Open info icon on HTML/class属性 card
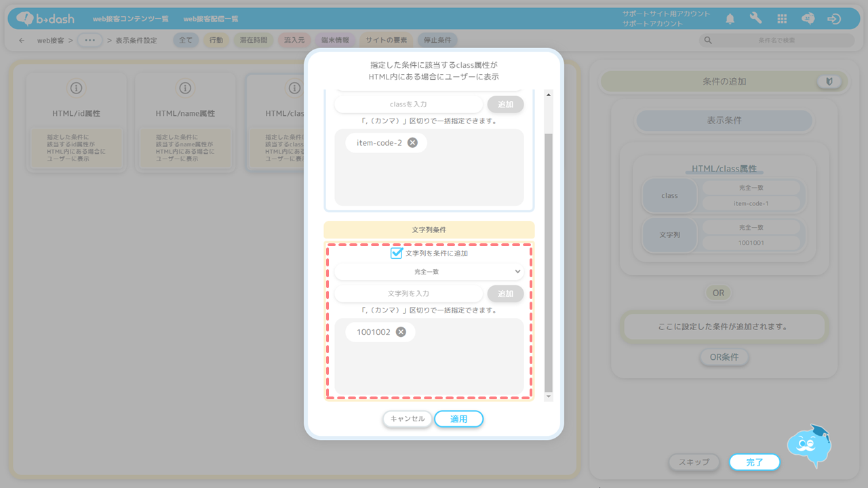868x488 pixels. (294, 88)
